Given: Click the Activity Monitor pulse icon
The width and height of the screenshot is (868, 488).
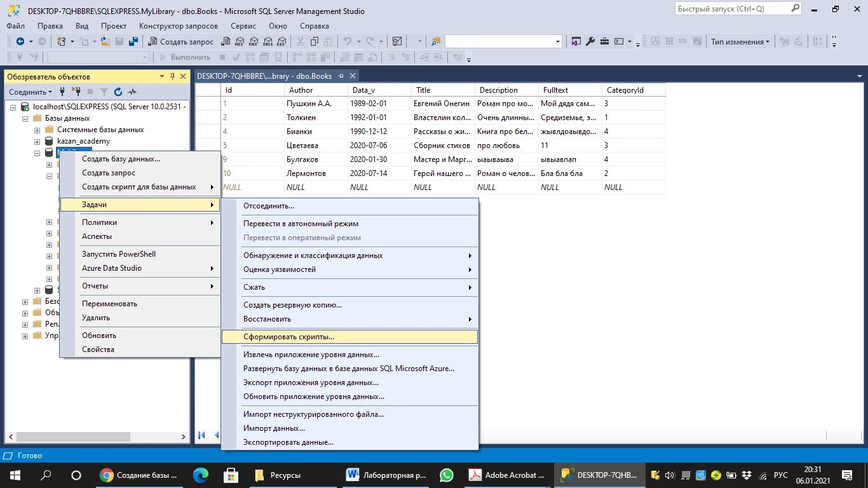Looking at the screenshot, I should (132, 91).
